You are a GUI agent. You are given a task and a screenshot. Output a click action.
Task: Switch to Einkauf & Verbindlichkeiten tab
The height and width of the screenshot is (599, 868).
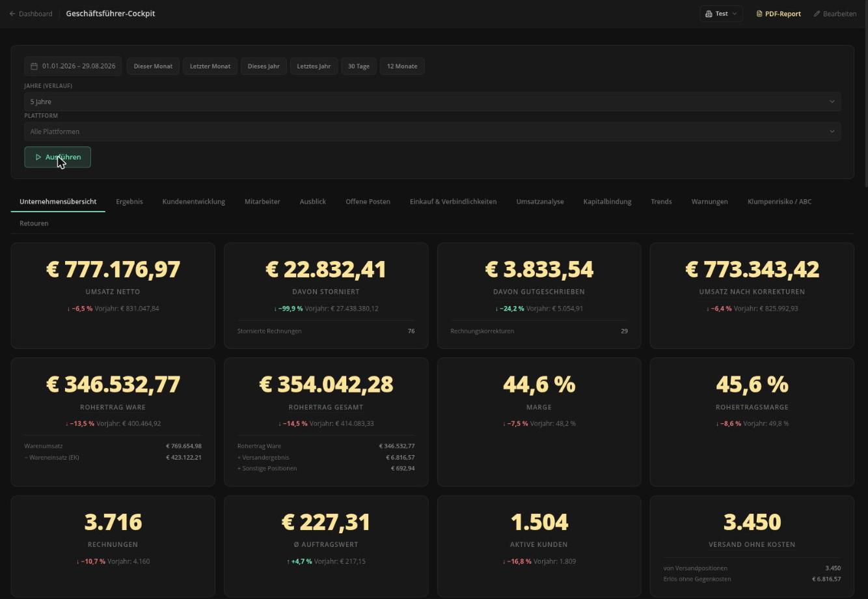[x=454, y=202]
